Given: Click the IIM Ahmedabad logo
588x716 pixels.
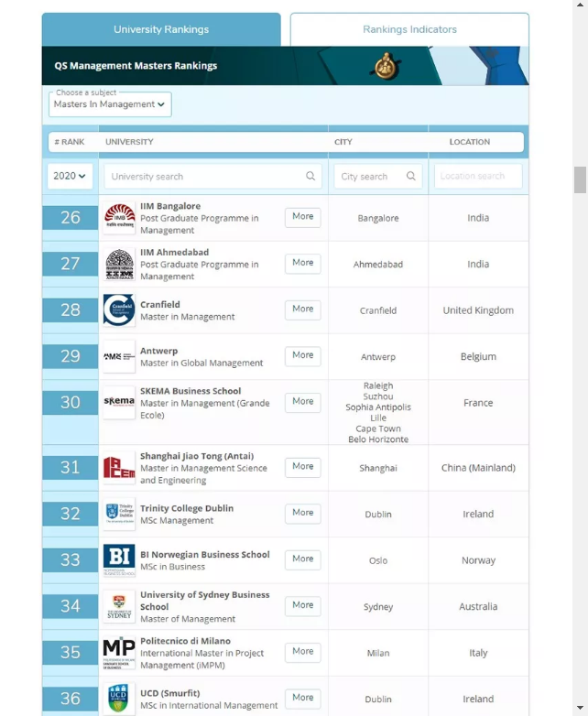Looking at the screenshot, I should coord(119,264).
